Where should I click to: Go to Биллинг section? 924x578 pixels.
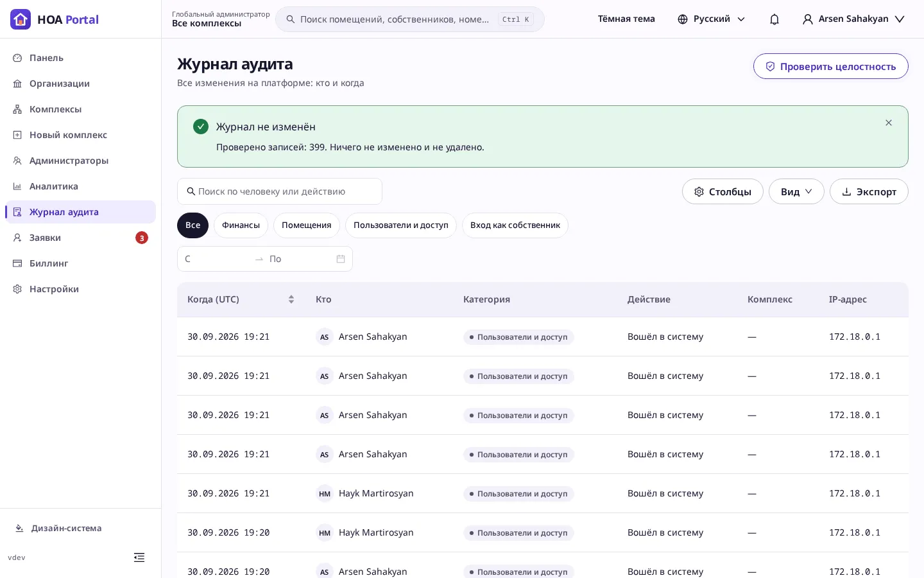tap(80, 263)
